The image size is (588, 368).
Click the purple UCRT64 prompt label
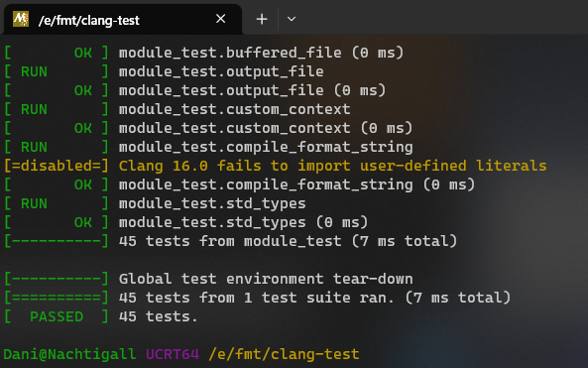coord(173,354)
